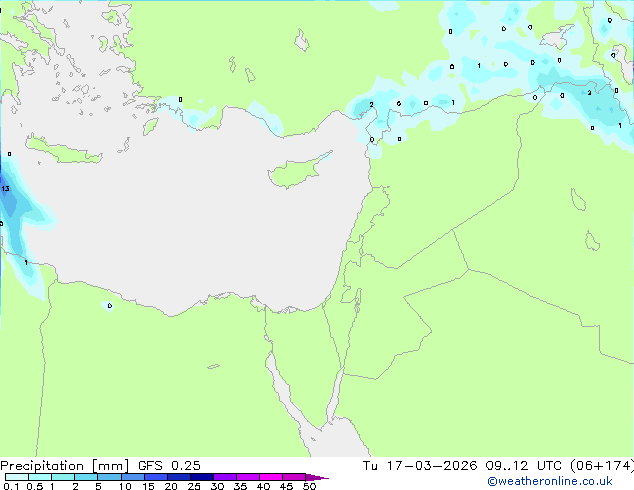Click the "[mm]" unit label

point(110,466)
